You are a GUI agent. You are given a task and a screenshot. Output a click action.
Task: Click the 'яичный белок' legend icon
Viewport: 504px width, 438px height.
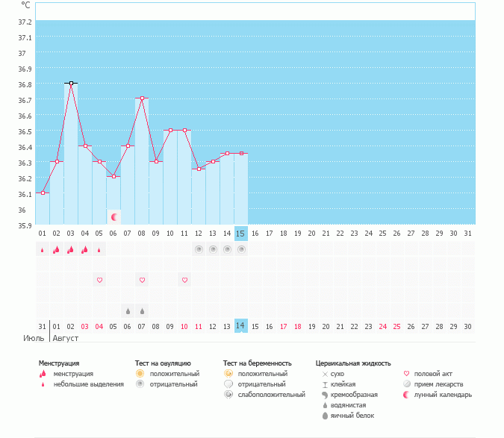click(x=325, y=416)
